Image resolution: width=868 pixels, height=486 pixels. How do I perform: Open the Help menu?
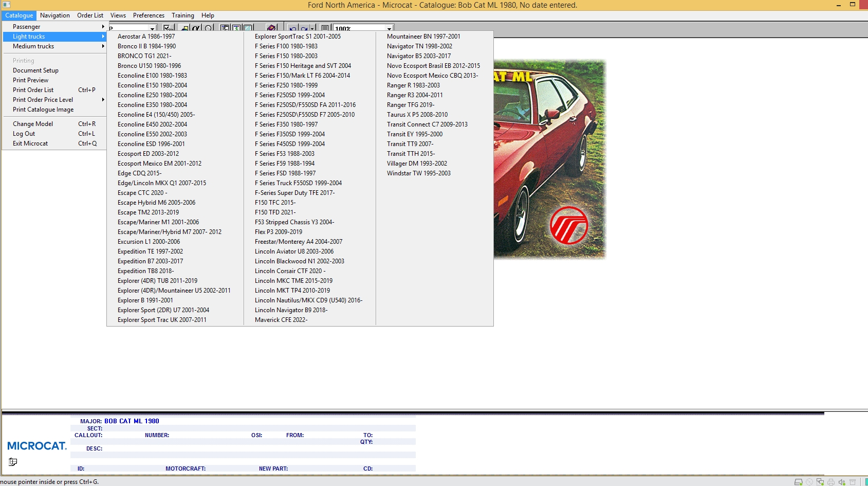click(x=208, y=15)
